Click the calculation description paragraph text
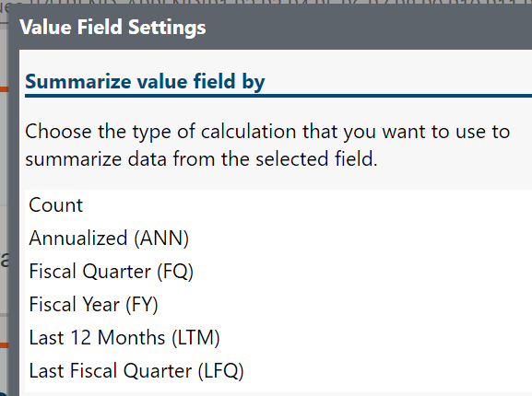 [x=267, y=146]
